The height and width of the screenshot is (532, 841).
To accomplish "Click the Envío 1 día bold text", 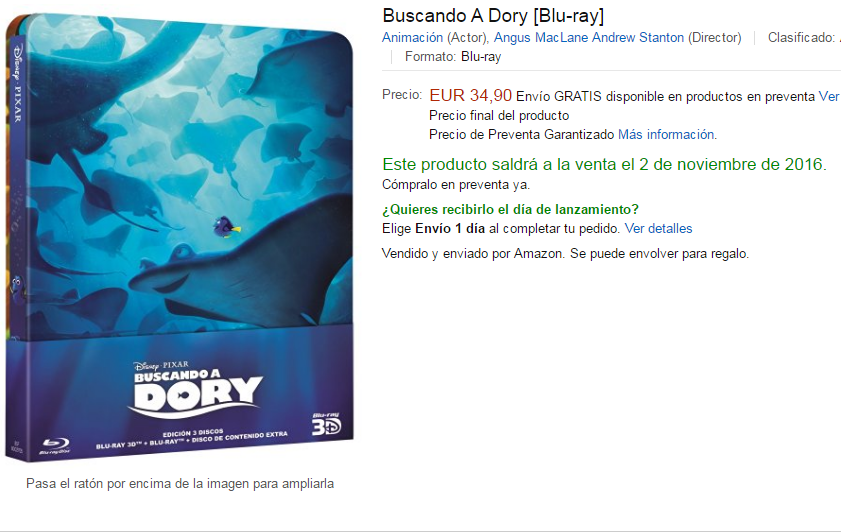I will coord(449,228).
